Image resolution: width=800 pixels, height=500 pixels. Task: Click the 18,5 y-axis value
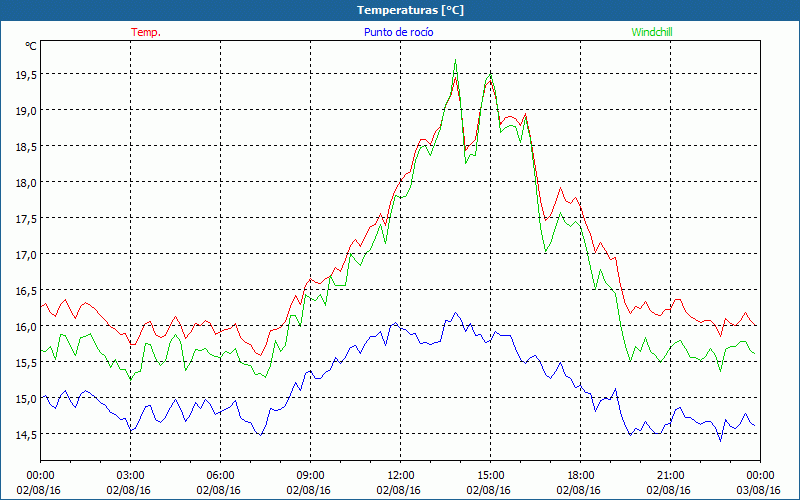[26, 146]
